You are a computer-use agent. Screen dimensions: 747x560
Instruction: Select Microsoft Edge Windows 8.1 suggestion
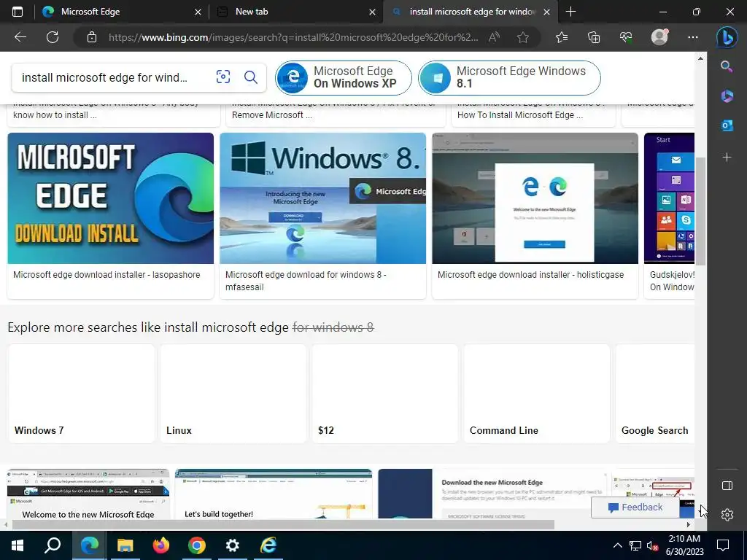click(509, 77)
